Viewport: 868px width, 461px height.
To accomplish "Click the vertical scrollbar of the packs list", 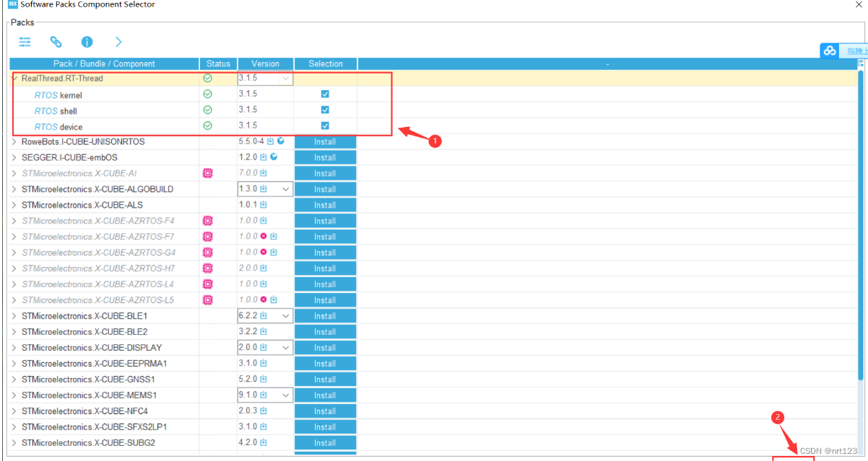I will (x=861, y=225).
